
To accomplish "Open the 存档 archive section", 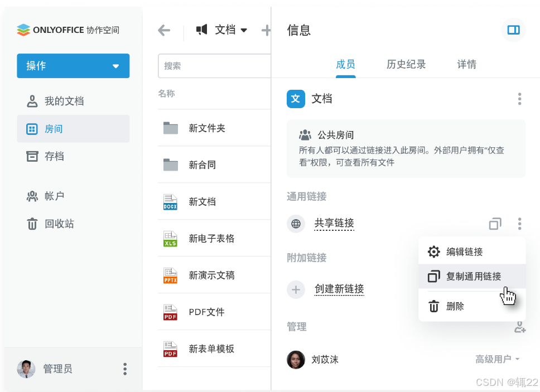I will (x=73, y=156).
